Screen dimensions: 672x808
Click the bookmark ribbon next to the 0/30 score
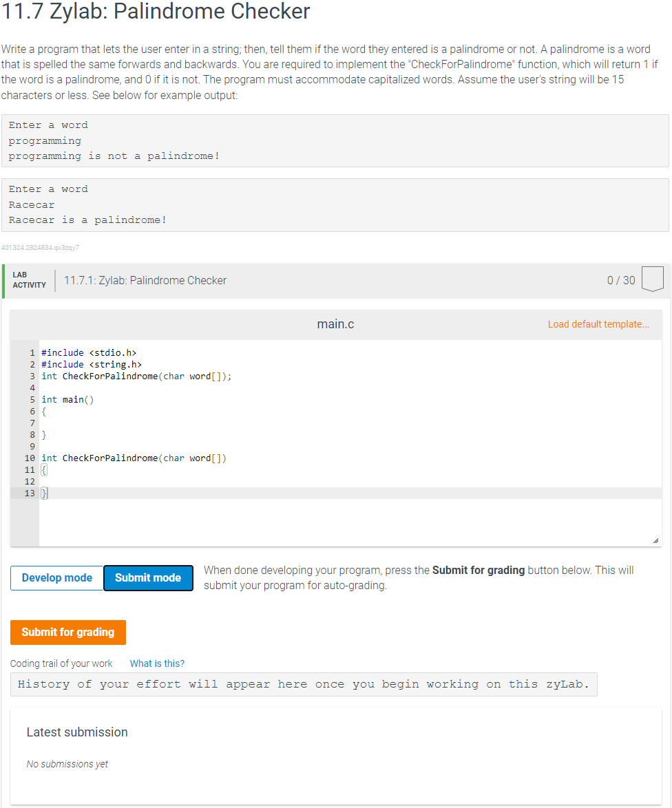coord(652,278)
